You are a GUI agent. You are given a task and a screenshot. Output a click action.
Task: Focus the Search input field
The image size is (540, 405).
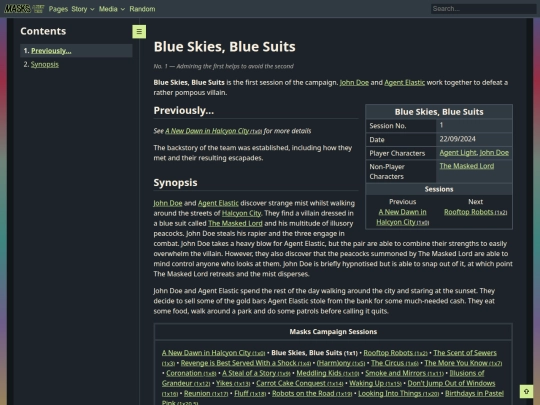(483, 9)
